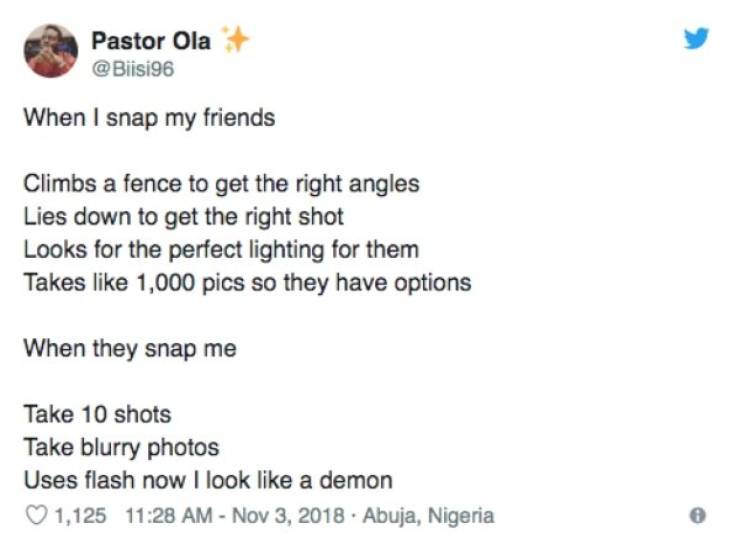Viewport: 740px width, 544px height.
Task: Click the line "When I snap my friends"
Action: (x=149, y=118)
